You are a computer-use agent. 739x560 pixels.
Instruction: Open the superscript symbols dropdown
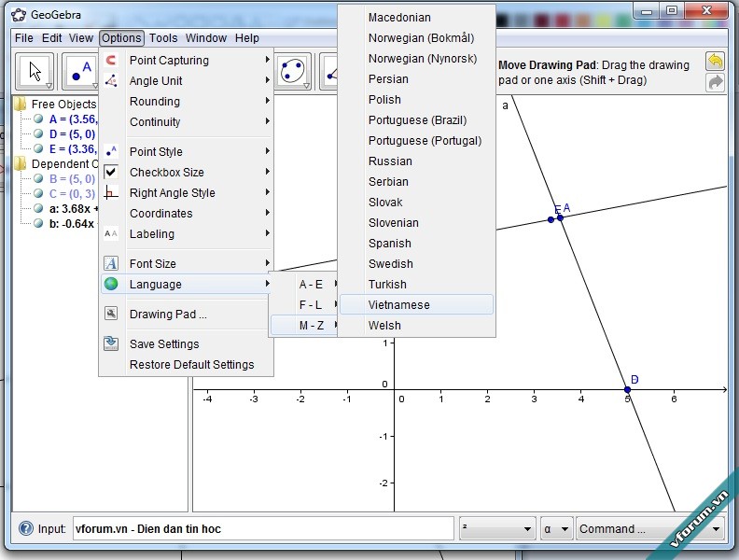pyautogui.click(x=497, y=528)
